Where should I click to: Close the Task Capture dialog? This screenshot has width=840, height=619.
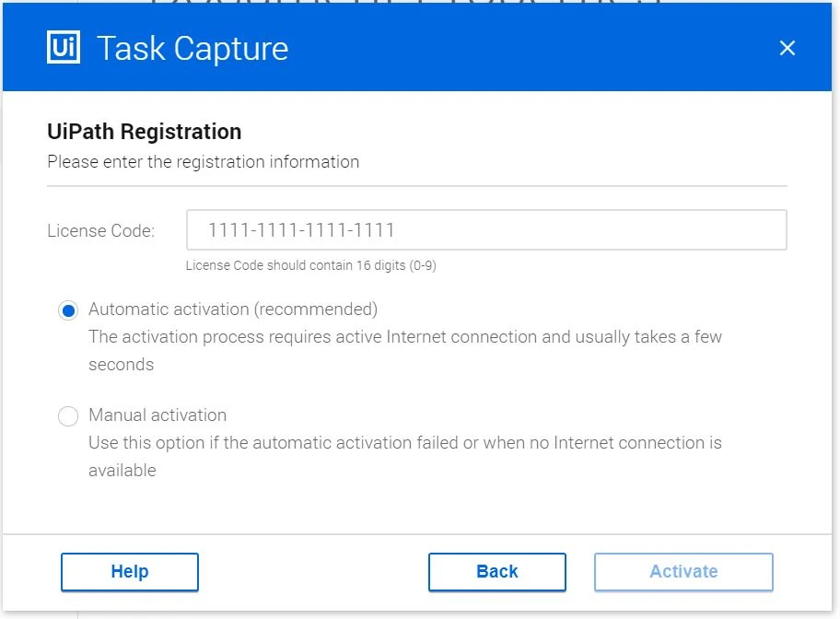pos(787,48)
